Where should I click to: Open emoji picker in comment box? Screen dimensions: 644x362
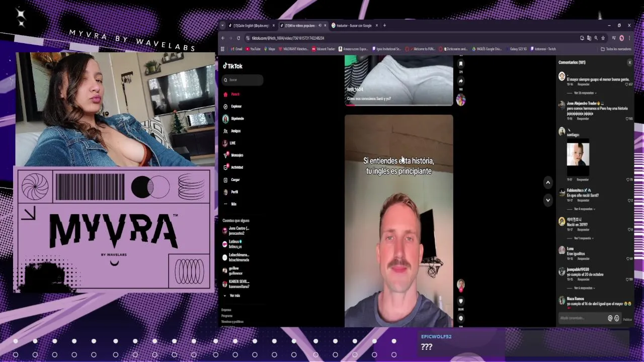(x=617, y=318)
